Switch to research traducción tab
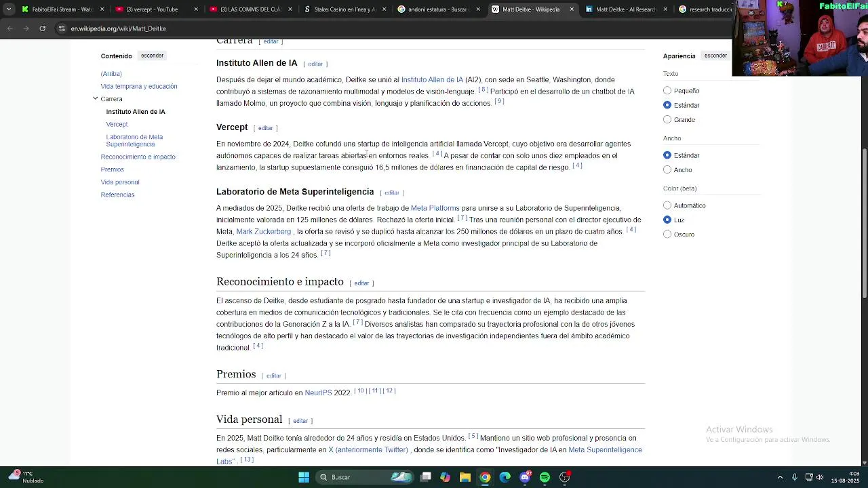This screenshot has width=868, height=488. coord(705,9)
